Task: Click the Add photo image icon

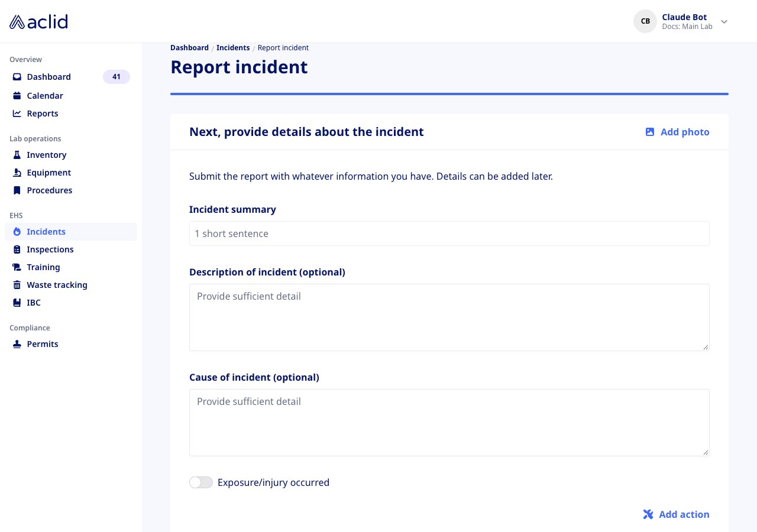Action: (650, 132)
